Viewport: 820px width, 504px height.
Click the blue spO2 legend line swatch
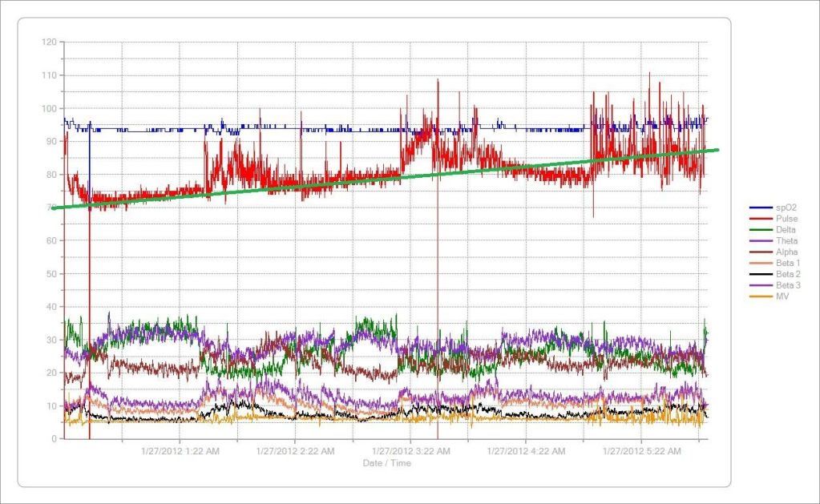click(761, 208)
